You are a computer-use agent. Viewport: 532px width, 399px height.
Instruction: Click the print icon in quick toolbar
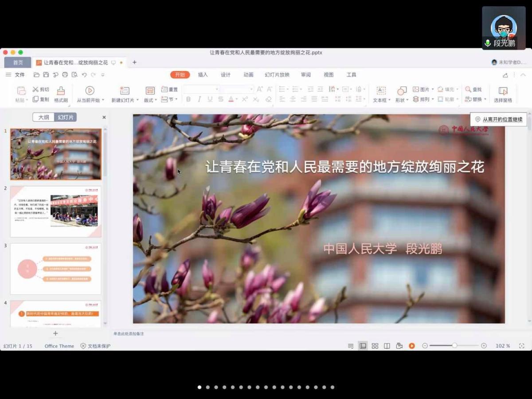pos(65,75)
